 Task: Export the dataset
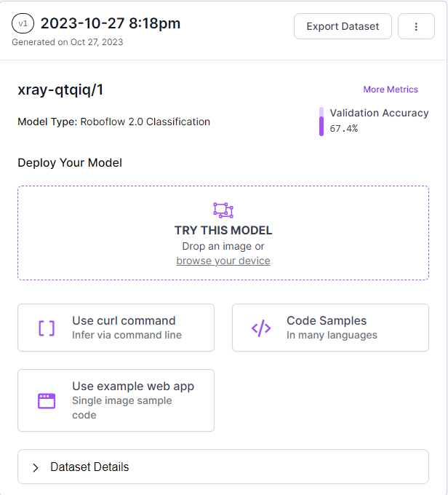343,26
